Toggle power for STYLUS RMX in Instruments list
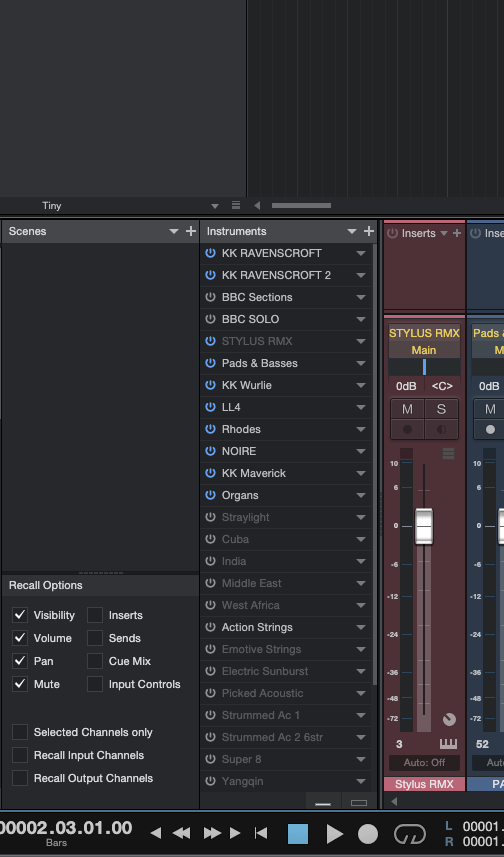Image resolution: width=504 pixels, height=857 pixels. click(x=210, y=341)
